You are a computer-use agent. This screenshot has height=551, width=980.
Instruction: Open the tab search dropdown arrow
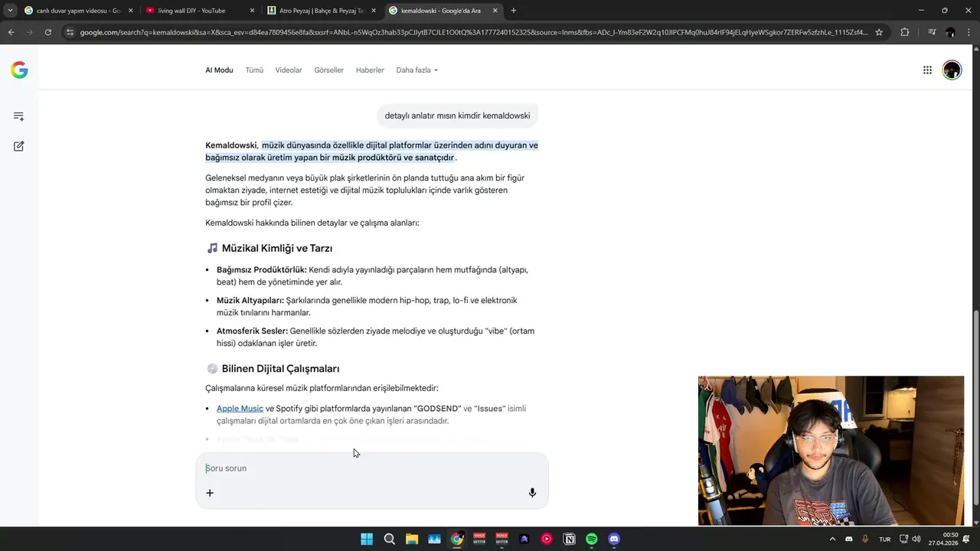tap(10, 11)
